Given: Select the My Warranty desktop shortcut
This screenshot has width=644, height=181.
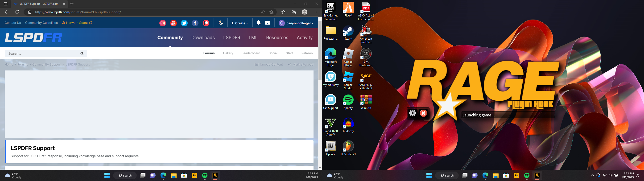Looking at the screenshot, I should coord(330,79).
